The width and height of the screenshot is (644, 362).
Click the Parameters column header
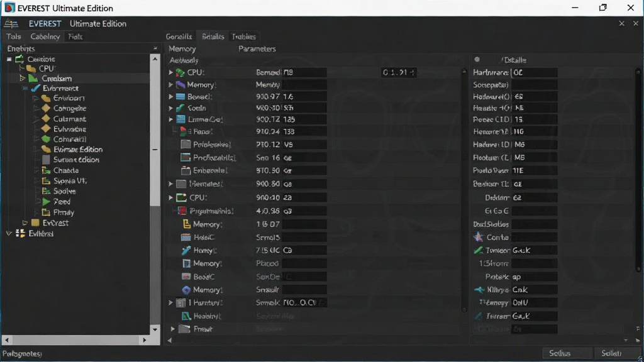[x=257, y=49]
